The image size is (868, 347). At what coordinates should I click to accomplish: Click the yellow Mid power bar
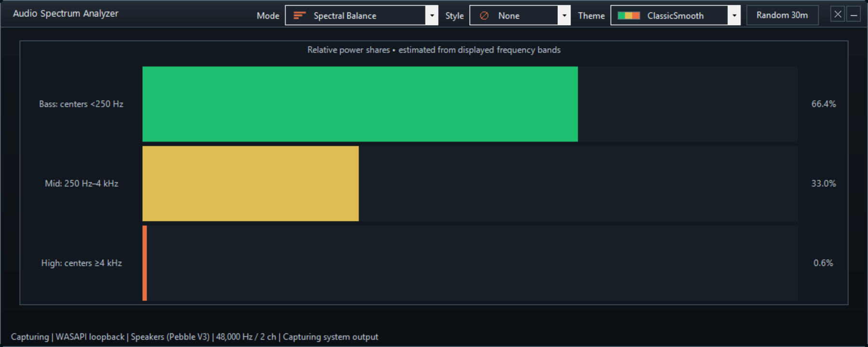coord(251,184)
